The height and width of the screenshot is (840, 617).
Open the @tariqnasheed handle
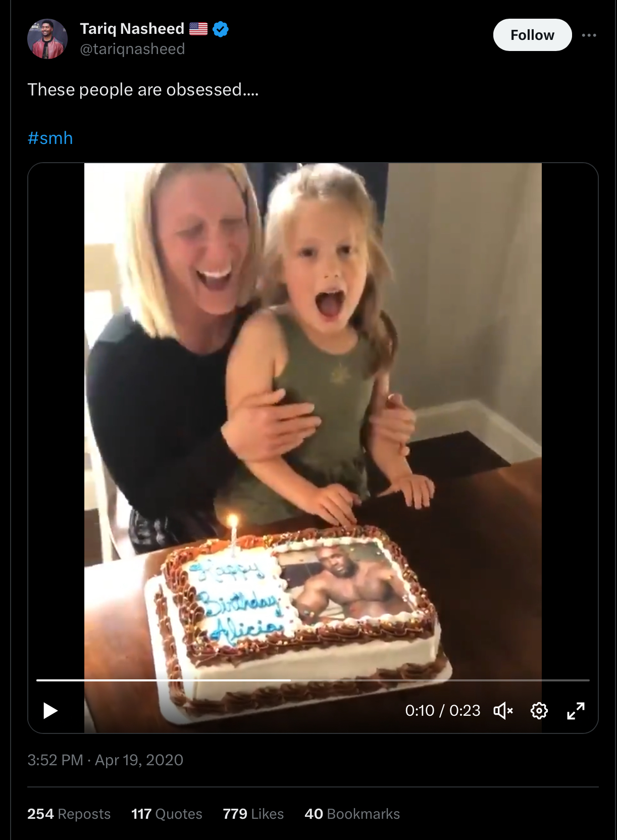pyautogui.click(x=132, y=49)
